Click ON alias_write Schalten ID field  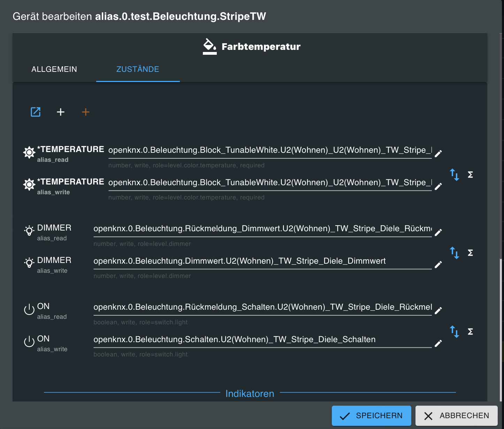(x=263, y=340)
